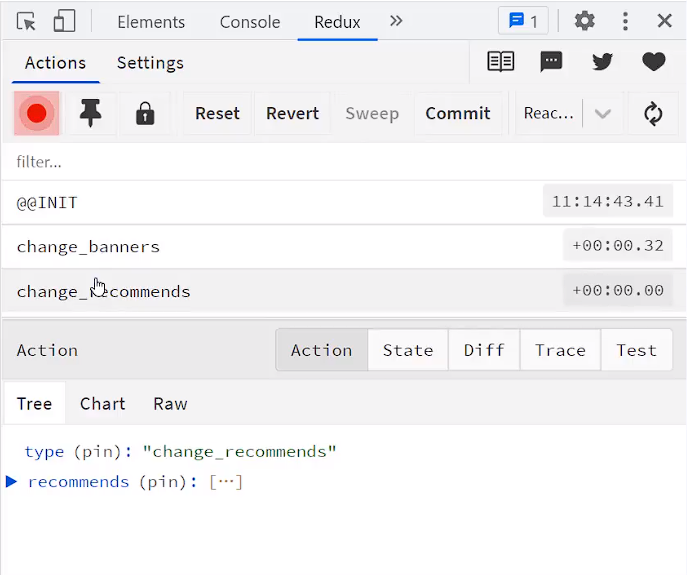Open the documentation book icon
Image resolution: width=687 pixels, height=575 pixels.
500,62
